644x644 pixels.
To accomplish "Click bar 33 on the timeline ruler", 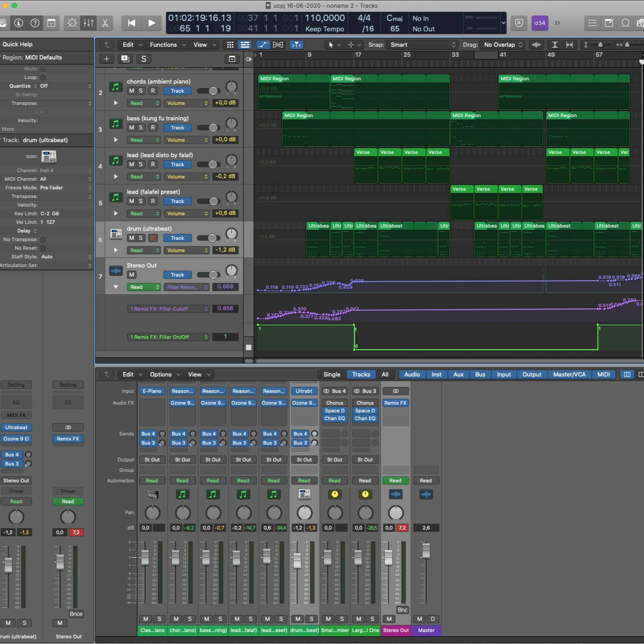I will point(455,55).
